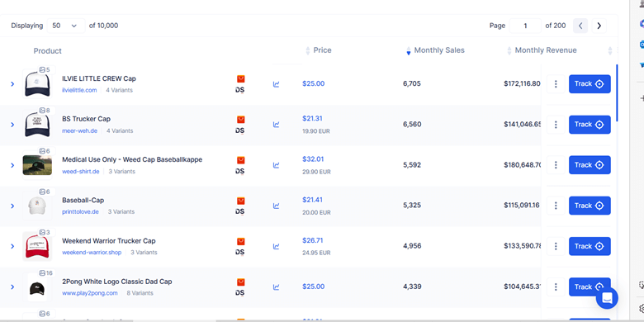This screenshot has width=644, height=322.
Task: Click the red store icon for 2Pong Dad Cap
Action: [x=241, y=282]
